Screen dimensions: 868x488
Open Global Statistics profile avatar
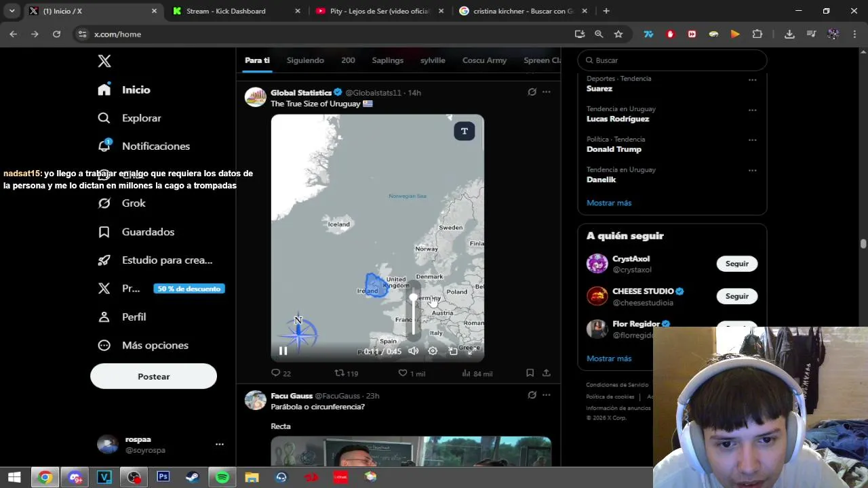pyautogui.click(x=256, y=98)
